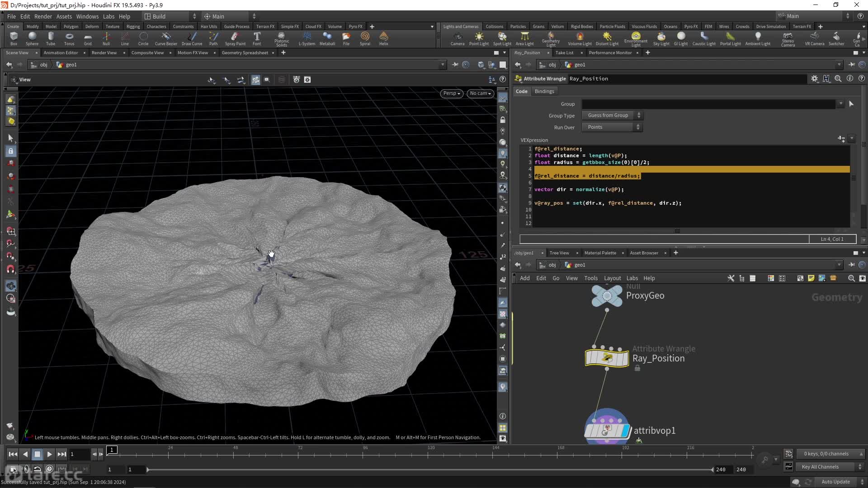The height and width of the screenshot is (488, 868).
Task: Open the Main radial menu dropdown
Action: click(x=230, y=16)
